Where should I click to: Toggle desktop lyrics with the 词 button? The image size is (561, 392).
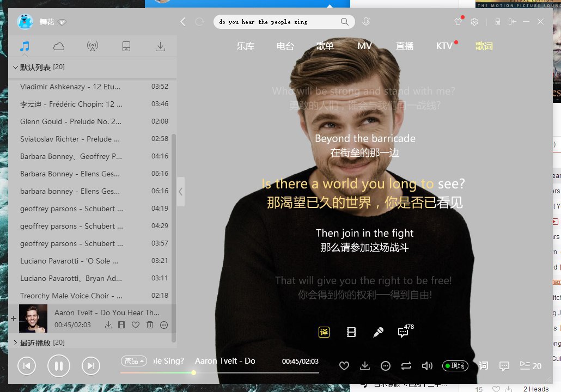coord(483,366)
